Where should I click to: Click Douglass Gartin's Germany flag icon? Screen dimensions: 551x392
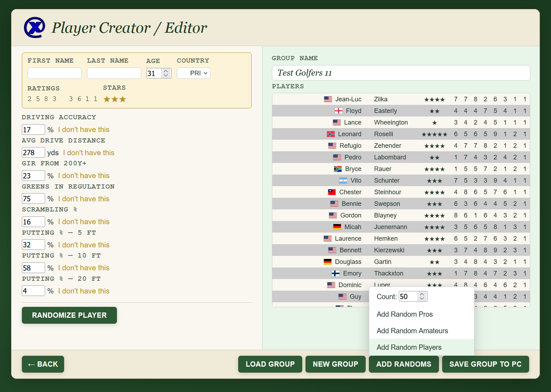[x=328, y=262]
